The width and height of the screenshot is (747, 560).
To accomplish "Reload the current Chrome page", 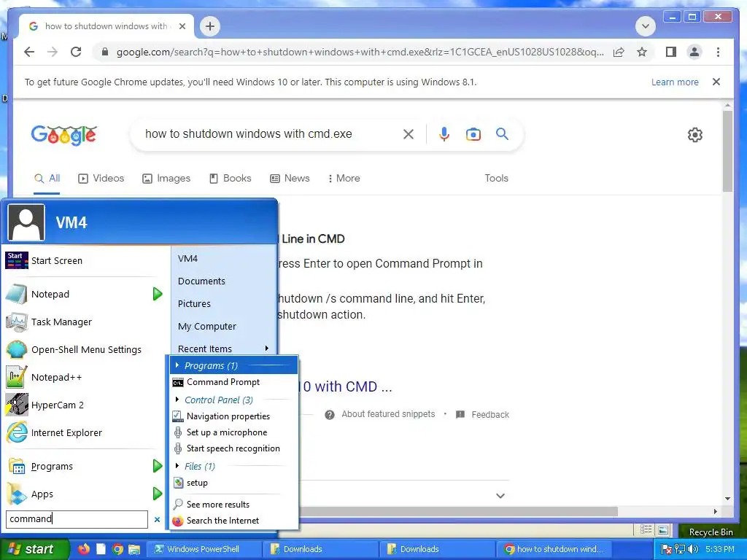I will point(76,52).
